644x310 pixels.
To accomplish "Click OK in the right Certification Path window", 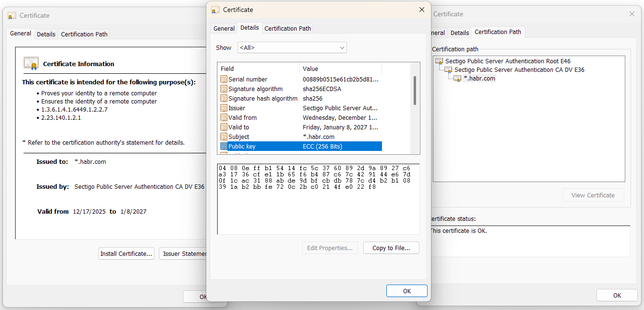I will click(x=617, y=295).
